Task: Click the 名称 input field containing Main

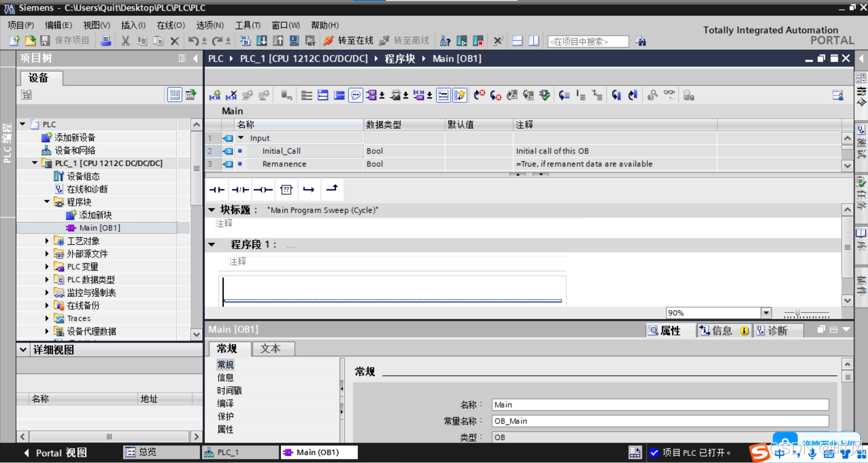Action: 660,405
